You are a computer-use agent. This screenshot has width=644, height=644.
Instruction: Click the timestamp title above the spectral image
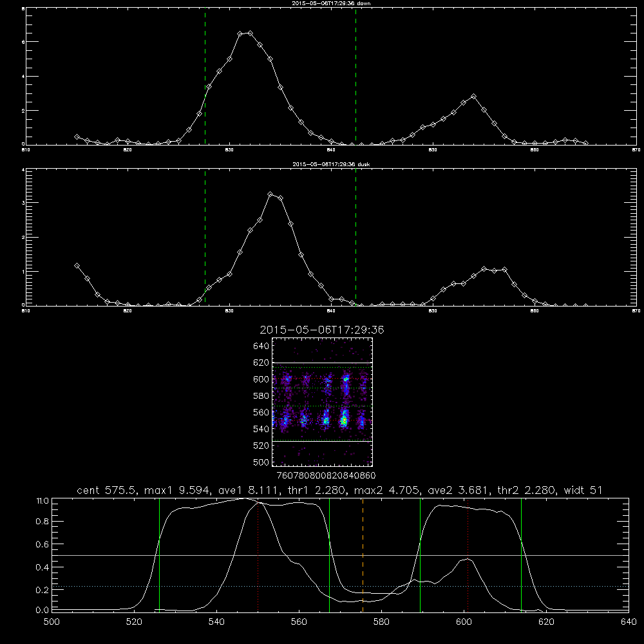pos(322,330)
